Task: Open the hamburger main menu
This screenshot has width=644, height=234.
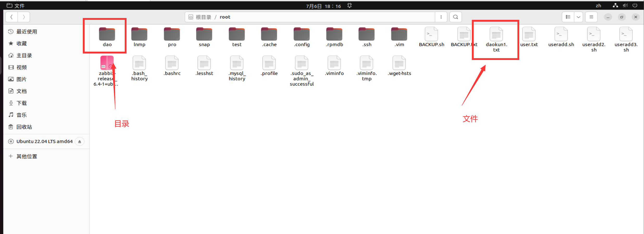Action: [x=591, y=17]
